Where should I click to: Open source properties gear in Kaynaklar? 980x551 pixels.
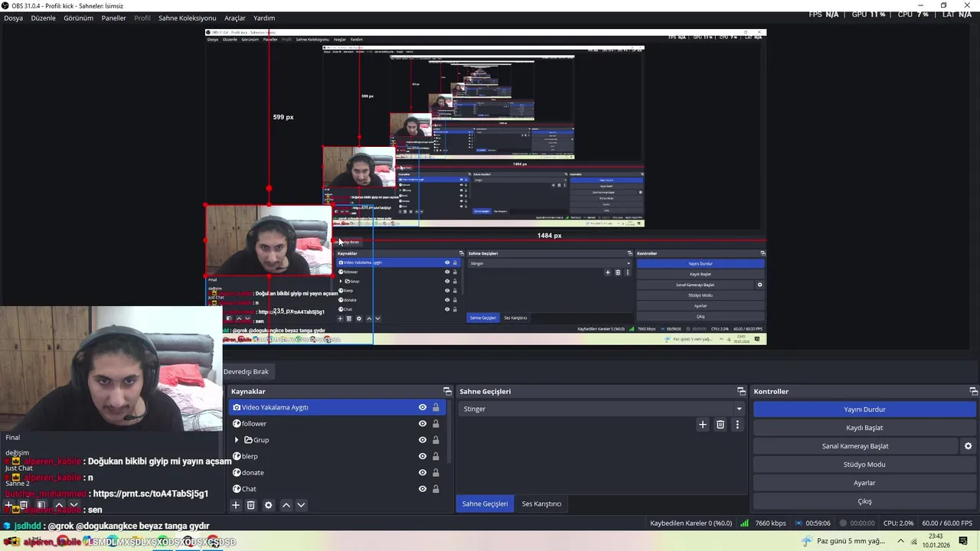point(268,505)
